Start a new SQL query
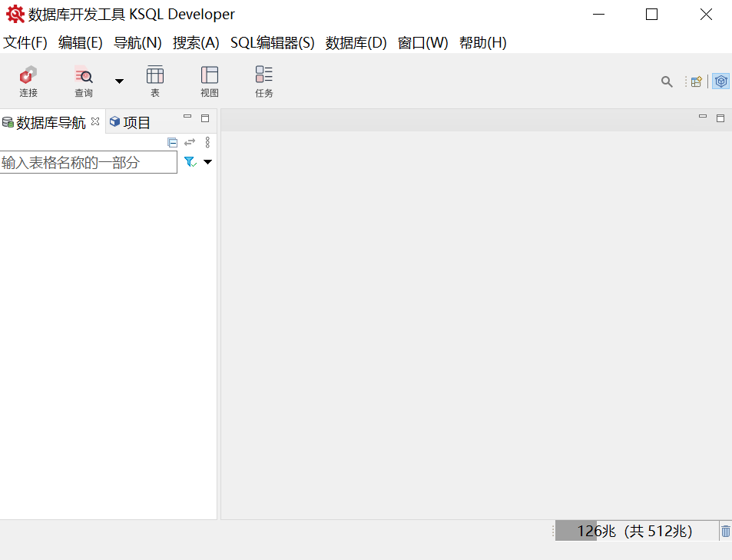Screen dimensions: 732x560 coord(83,81)
